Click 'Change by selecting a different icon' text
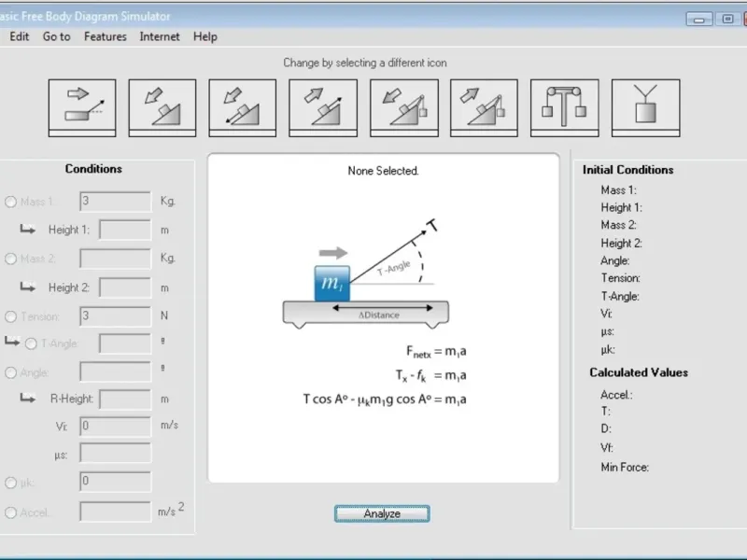The image size is (747, 560). (365, 63)
